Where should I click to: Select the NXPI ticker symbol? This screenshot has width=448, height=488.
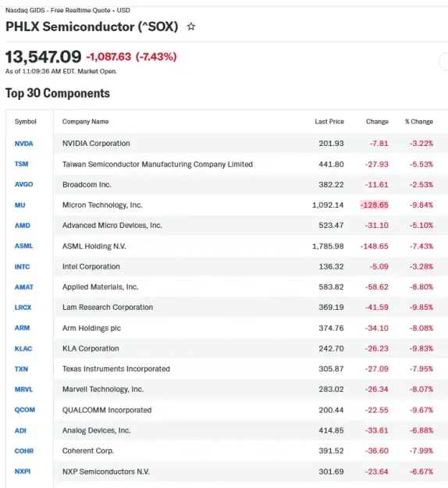coord(23,471)
